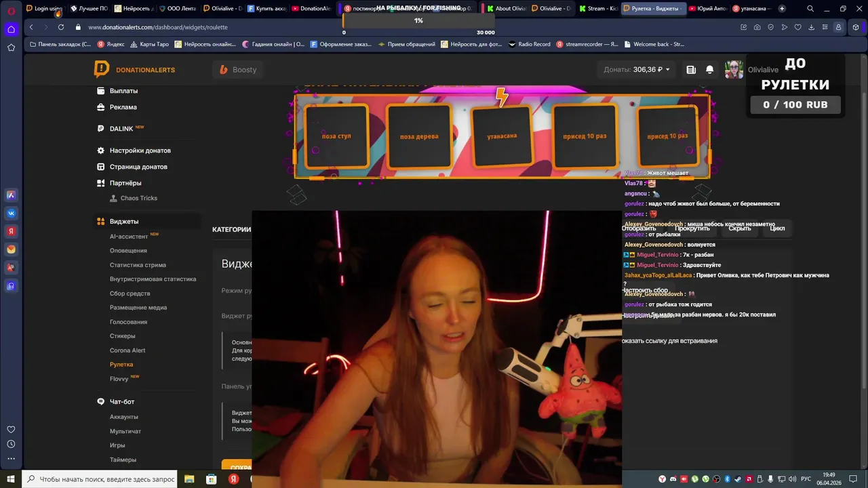The image size is (868, 488).
Task: Click the Olivialive profile avatar
Action: (x=734, y=70)
